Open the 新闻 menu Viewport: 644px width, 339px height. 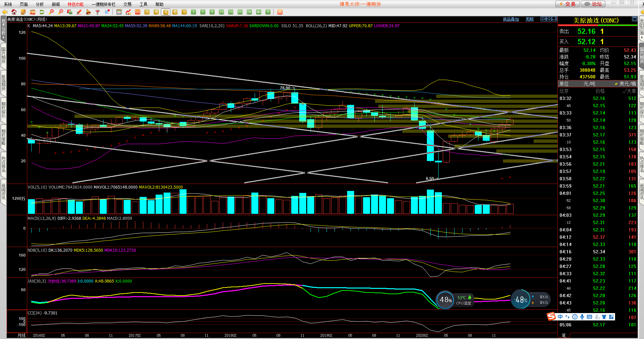coord(56,4)
